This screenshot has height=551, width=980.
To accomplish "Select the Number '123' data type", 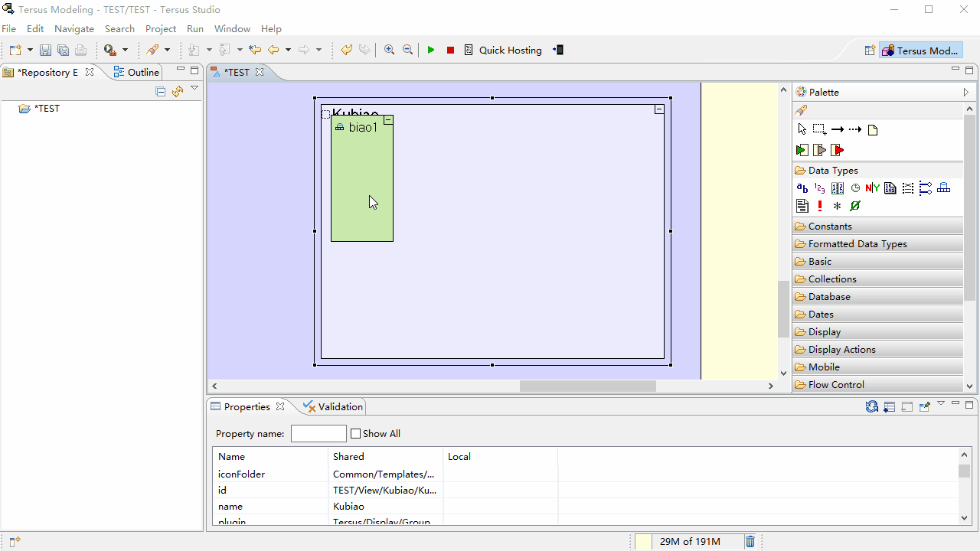I will click(819, 188).
